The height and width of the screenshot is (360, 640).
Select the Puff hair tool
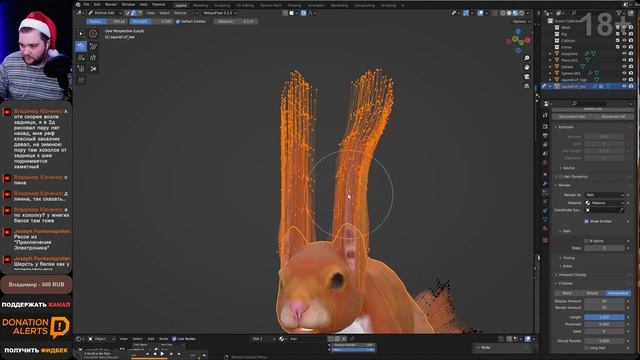pos(81,69)
